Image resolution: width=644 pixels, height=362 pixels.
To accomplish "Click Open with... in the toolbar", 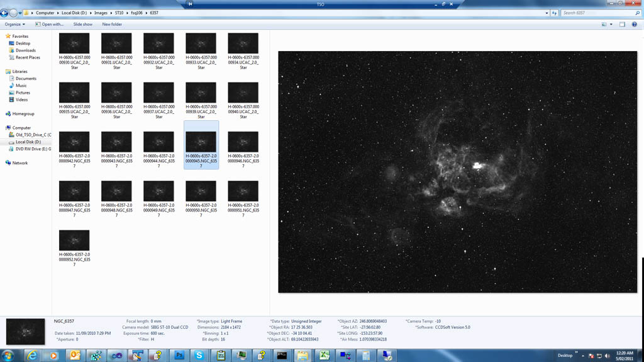I will tap(52, 25).
